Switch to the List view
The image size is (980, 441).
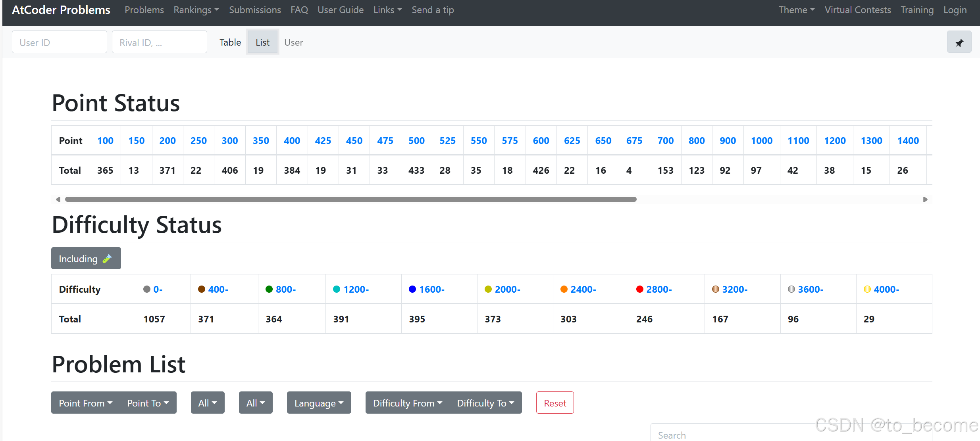(x=262, y=42)
